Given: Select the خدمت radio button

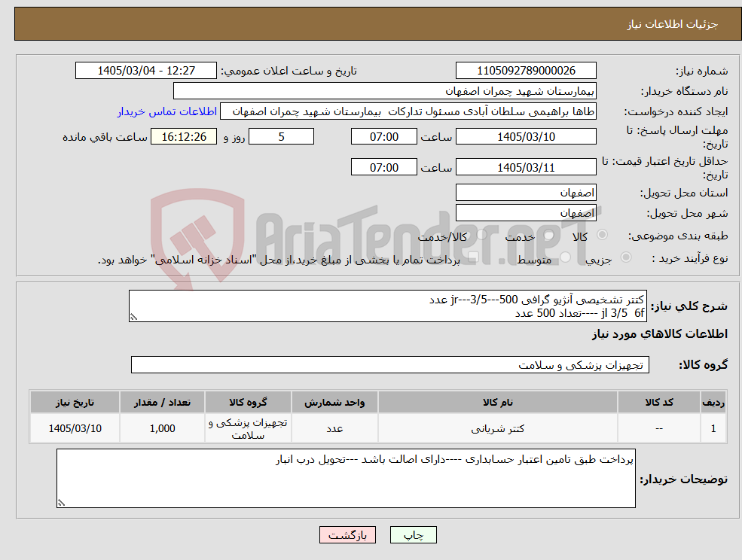Looking at the screenshot, I should (x=549, y=235).
